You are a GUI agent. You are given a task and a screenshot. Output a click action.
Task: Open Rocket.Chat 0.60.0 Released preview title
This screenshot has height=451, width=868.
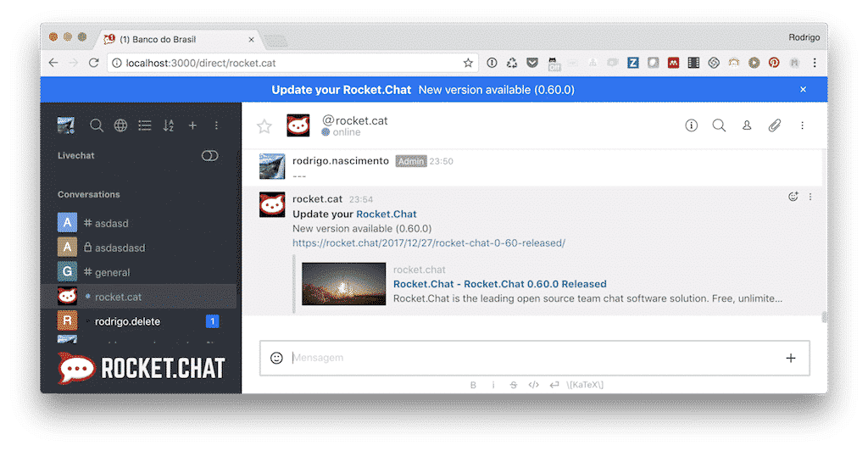pyautogui.click(x=500, y=284)
